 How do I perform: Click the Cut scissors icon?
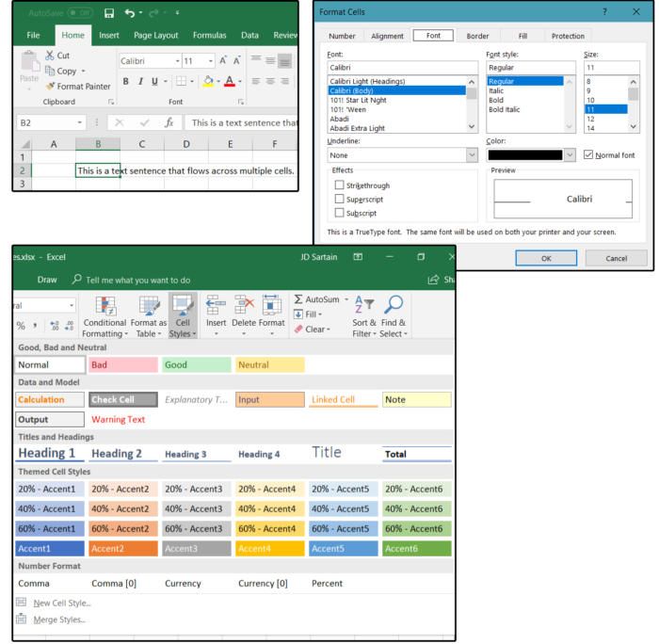click(x=50, y=55)
